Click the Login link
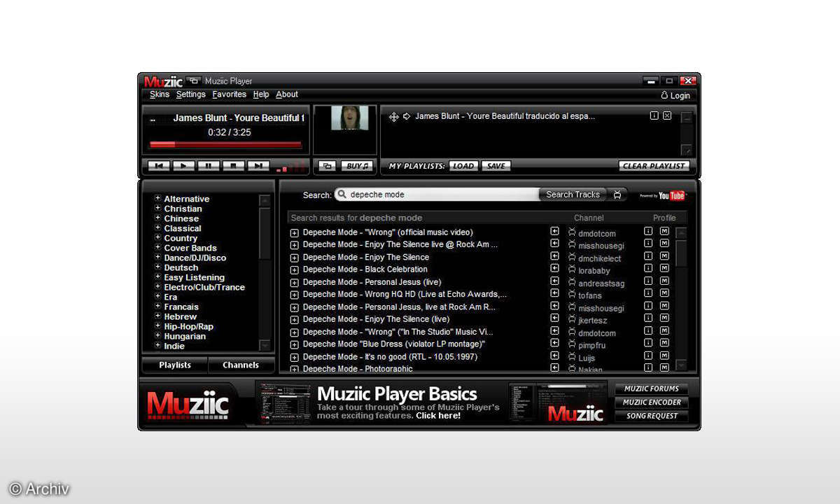The height and width of the screenshot is (504, 840). [675, 95]
